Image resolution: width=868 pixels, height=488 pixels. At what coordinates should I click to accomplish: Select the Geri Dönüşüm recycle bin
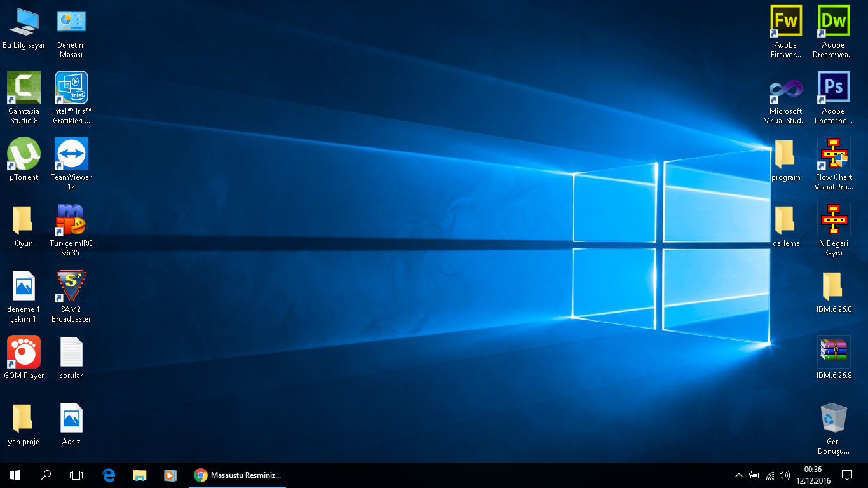coord(833,429)
